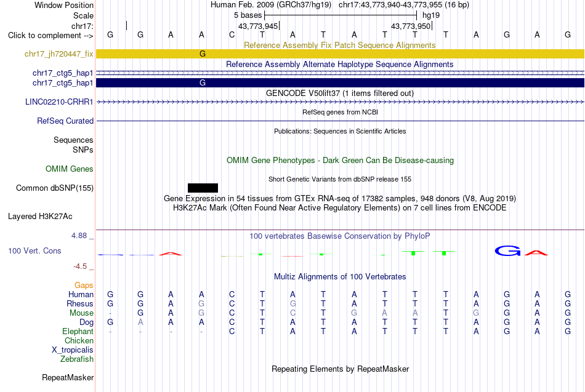Click RepeatMasker track label
Viewport: 585px width, 392px height.
(x=68, y=377)
